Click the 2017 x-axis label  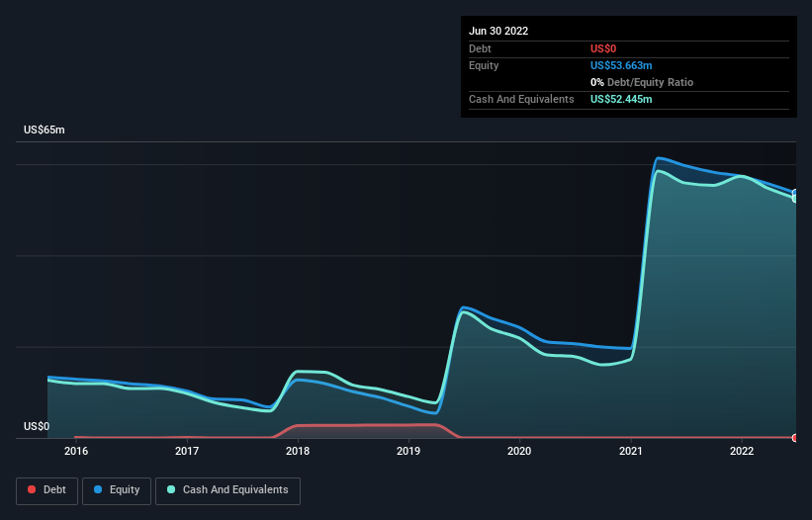187,451
